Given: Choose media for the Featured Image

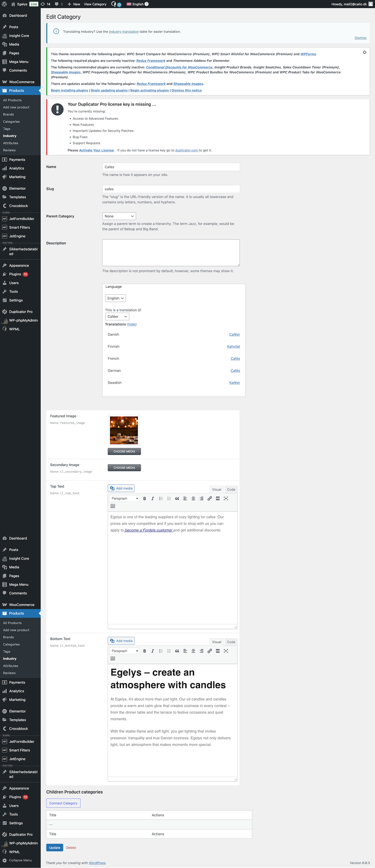Looking at the screenshot, I should pyautogui.click(x=124, y=452).
